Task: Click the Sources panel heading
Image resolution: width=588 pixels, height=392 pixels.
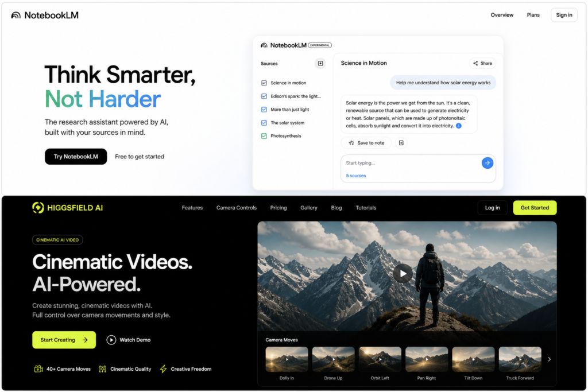Action: (269, 64)
